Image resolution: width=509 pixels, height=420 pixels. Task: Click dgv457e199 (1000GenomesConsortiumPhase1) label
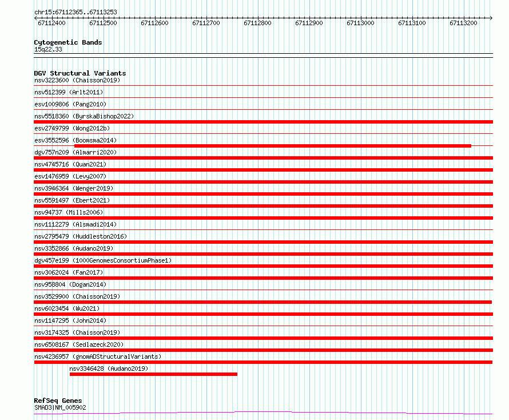pos(103,260)
